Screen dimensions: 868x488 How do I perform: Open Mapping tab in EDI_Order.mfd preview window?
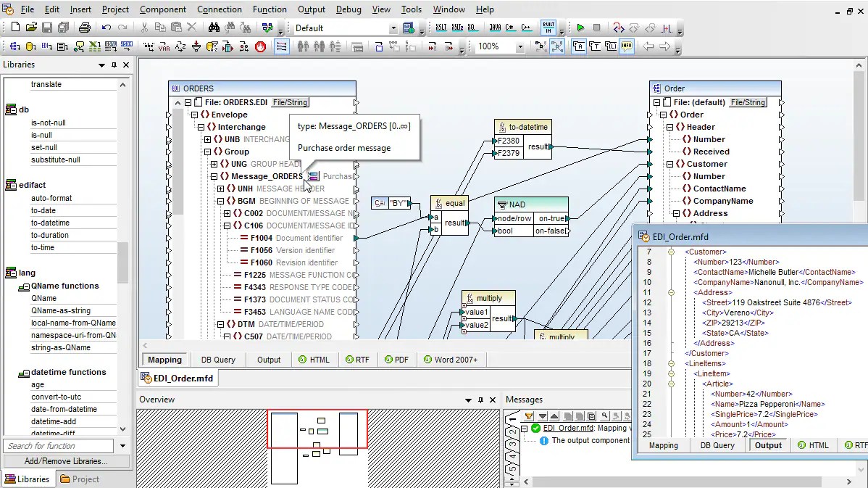(x=663, y=445)
